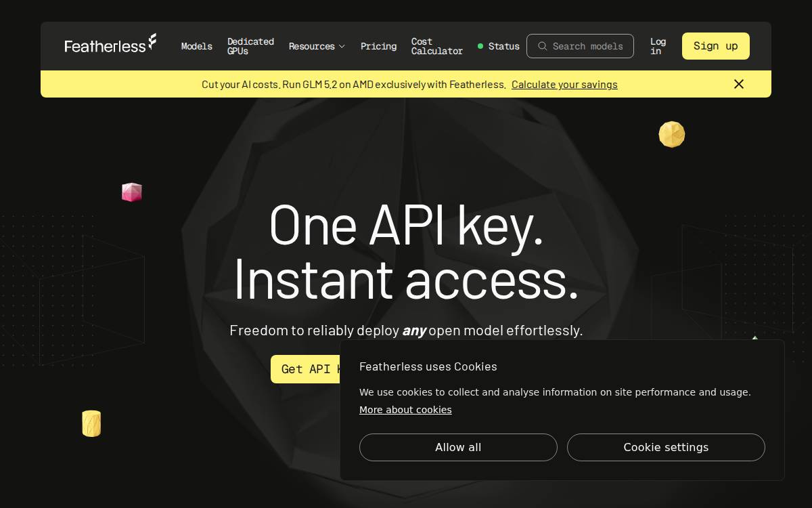The width and height of the screenshot is (812, 508).
Task: Expand the Resources dropdown menu
Action: click(317, 46)
